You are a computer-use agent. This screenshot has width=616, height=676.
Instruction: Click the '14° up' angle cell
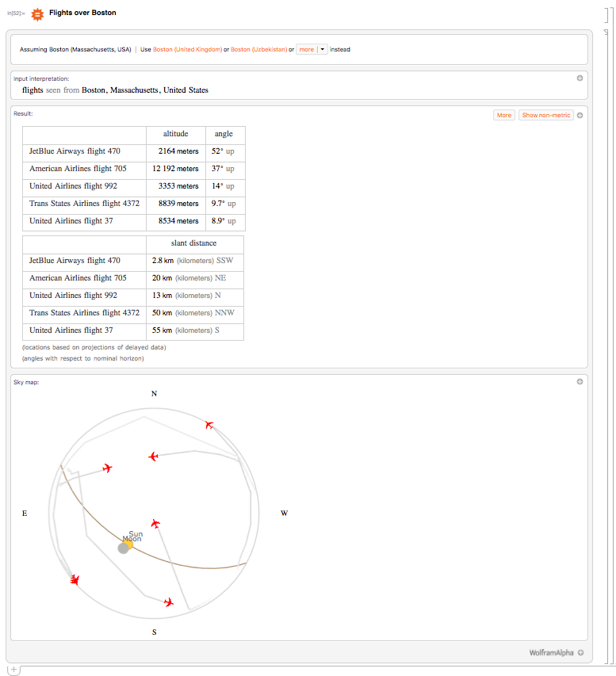tap(223, 186)
